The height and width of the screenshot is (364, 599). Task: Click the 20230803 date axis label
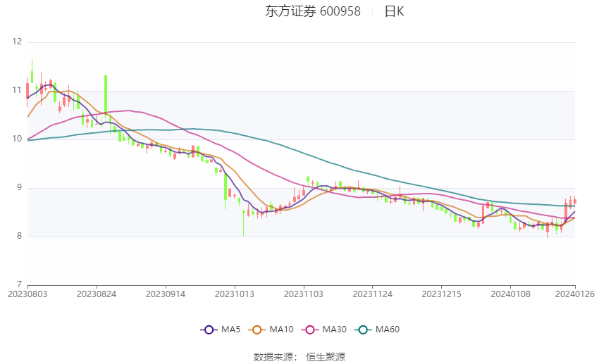tap(27, 294)
